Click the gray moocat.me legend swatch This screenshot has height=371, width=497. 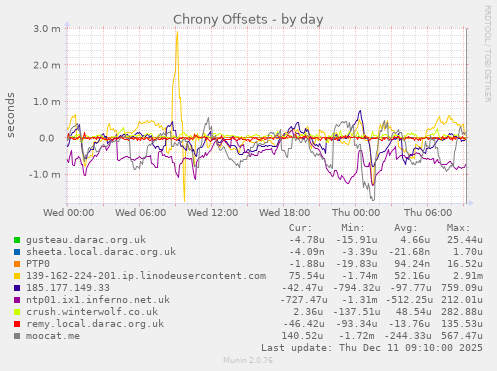17,336
